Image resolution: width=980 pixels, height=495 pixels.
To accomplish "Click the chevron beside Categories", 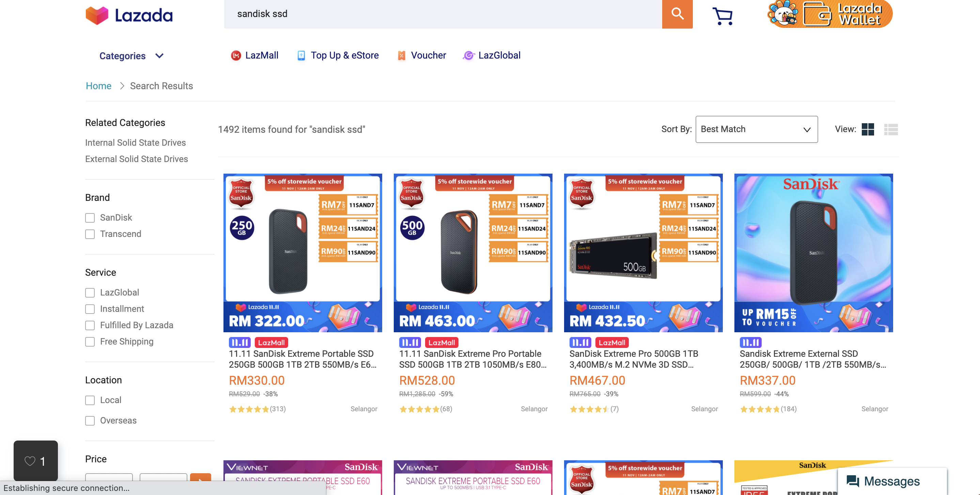I will 159,56.
